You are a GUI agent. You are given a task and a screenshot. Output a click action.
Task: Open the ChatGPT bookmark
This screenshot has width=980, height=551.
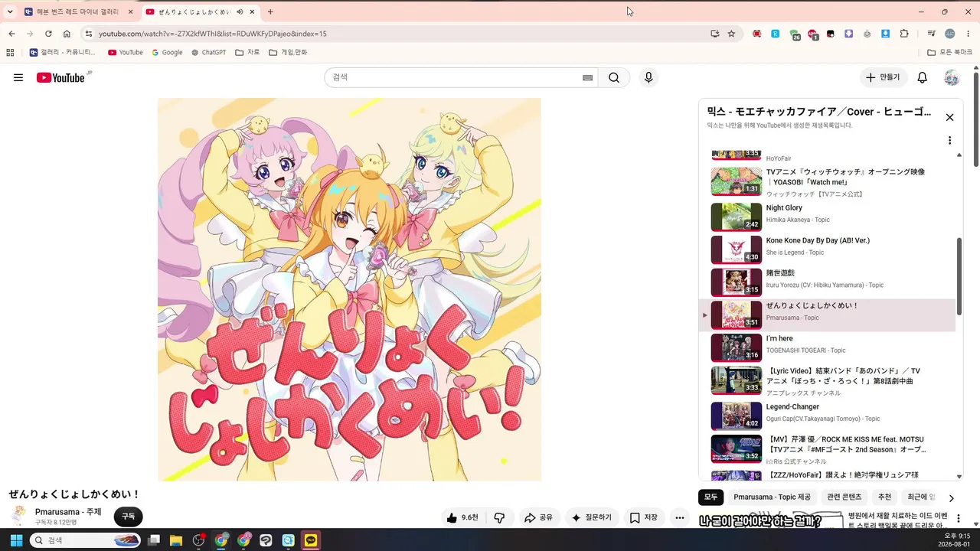tap(209, 53)
